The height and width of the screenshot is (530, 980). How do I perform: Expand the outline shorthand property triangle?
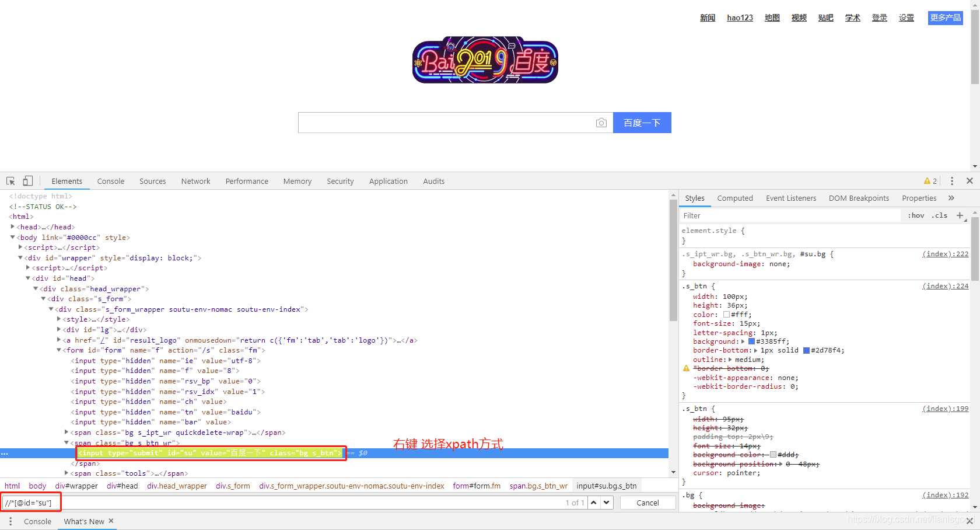[730, 360]
